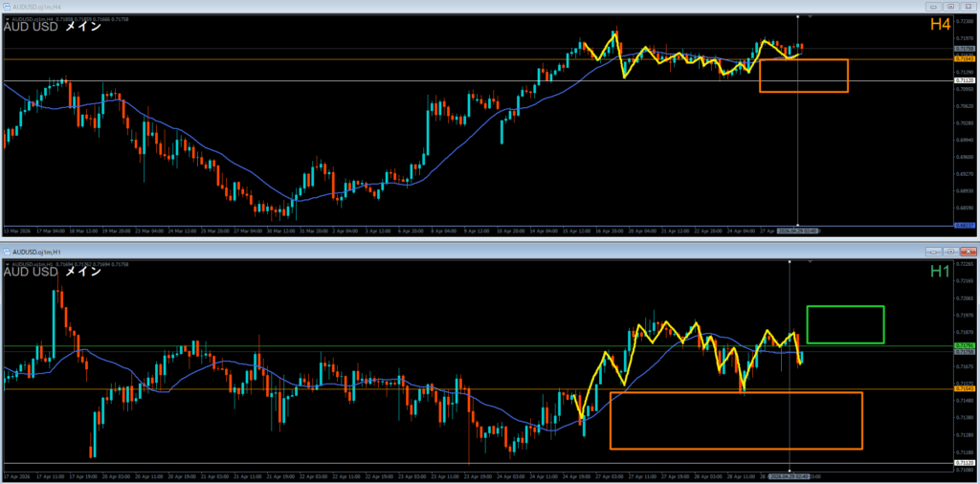Maximize the AUDUSD H1 chart window
The height and width of the screenshot is (484, 980).
coord(951,252)
